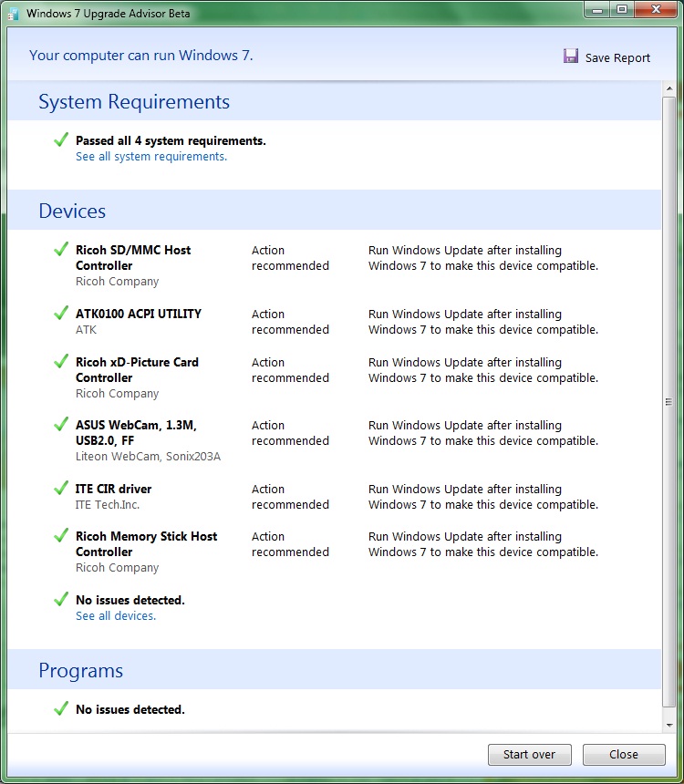Click the checkmark beside Programs No issues detected
Viewport: 684px width, 784px height.
[61, 708]
